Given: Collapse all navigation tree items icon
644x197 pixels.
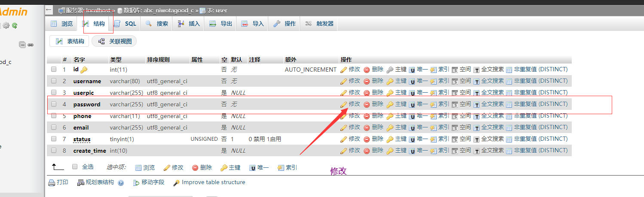Looking at the screenshot, I should pyautogui.click(x=22, y=45).
